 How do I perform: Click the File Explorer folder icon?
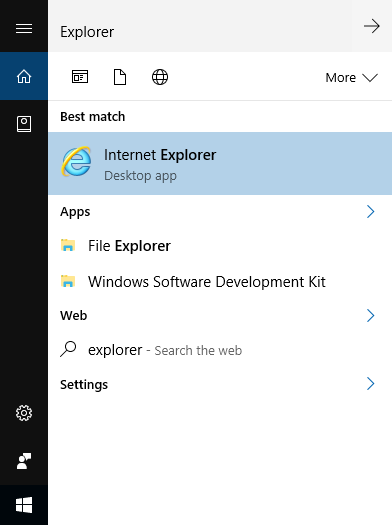coord(68,245)
